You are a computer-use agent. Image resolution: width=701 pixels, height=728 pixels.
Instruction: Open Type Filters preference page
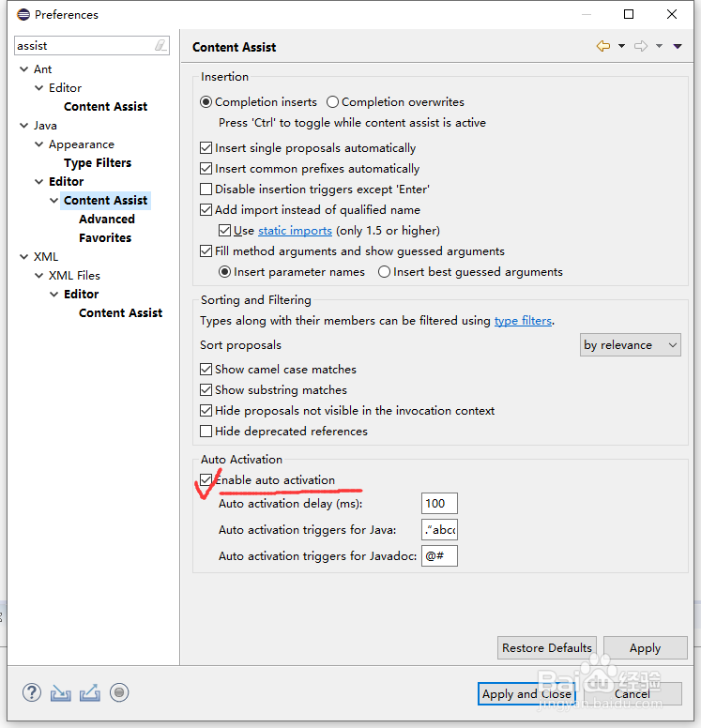pos(98,163)
